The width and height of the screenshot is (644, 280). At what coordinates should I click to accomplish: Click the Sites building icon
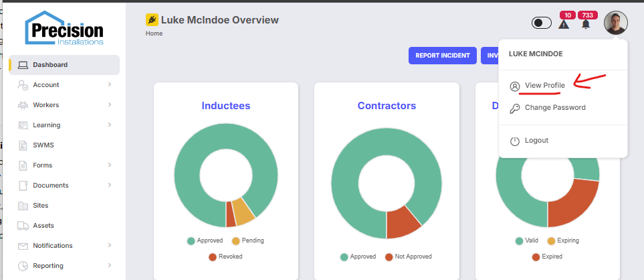23,206
